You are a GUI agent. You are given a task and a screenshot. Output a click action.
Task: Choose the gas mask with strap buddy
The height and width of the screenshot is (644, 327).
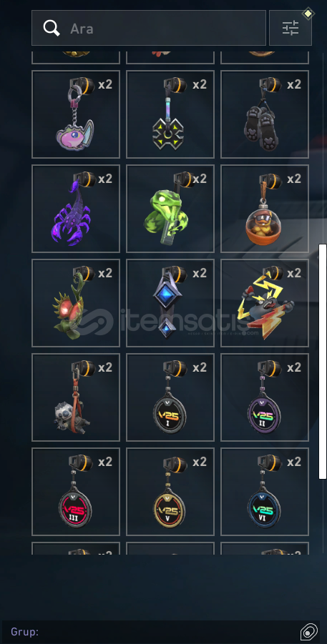(76, 397)
